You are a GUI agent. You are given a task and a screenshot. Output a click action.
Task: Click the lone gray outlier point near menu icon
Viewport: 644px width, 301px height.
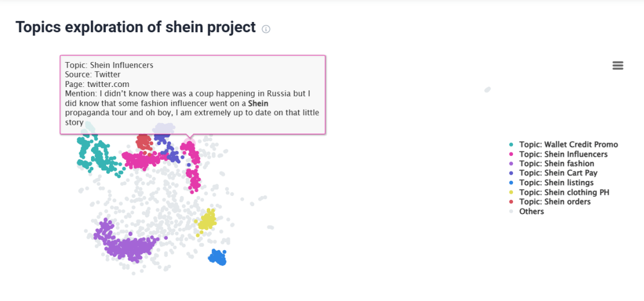pyautogui.click(x=488, y=90)
